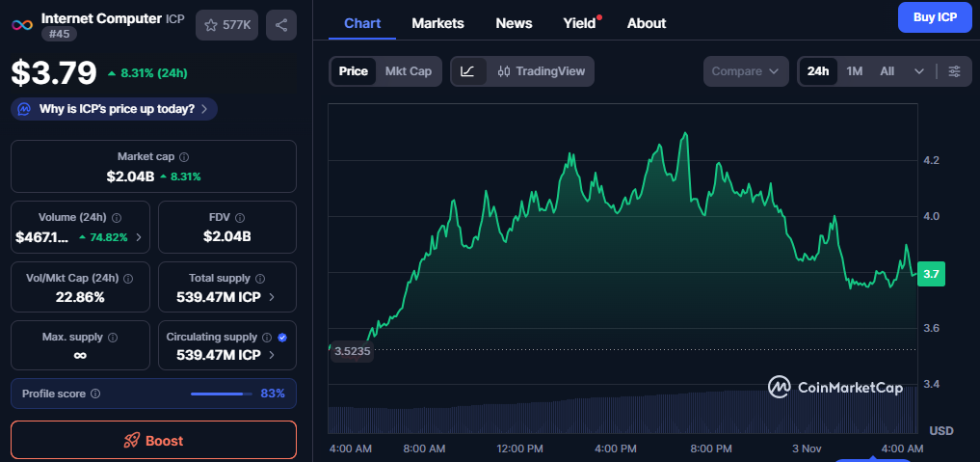Click Profile score info icon
980x462 pixels.
pyautogui.click(x=94, y=394)
